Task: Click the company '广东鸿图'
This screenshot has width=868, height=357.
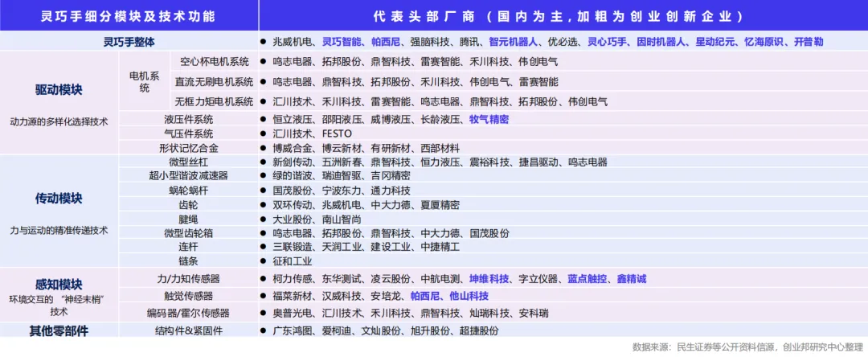Action: coord(293,331)
